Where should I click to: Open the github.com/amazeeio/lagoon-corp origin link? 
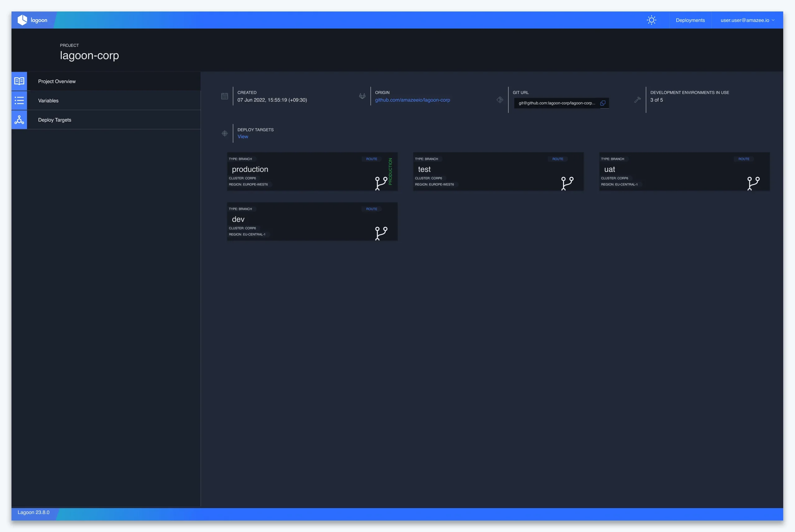[x=412, y=100]
